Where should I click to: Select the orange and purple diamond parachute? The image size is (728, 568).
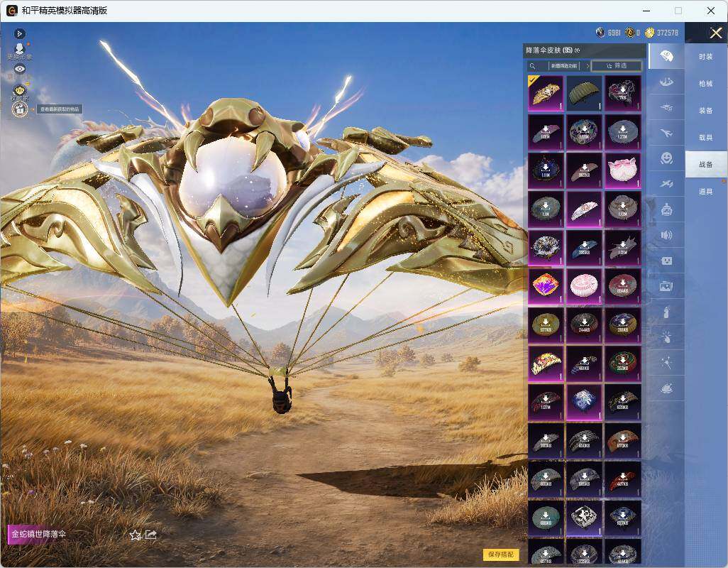(546, 285)
